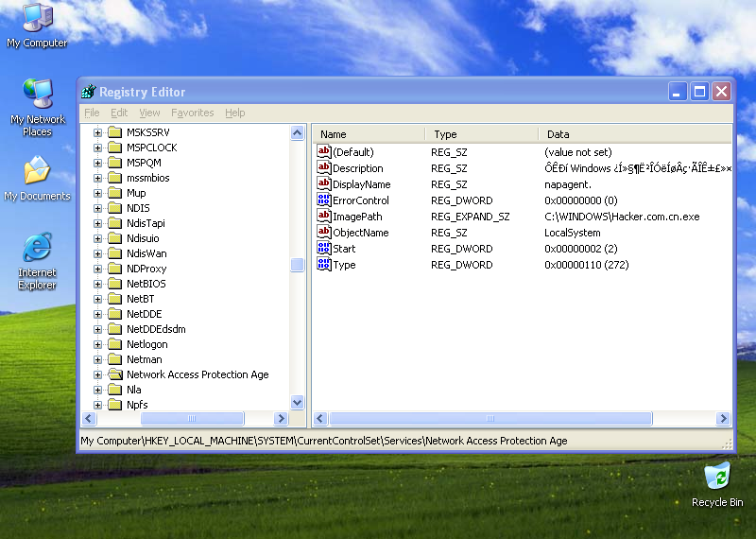
Task: Sort values by the Data column header
Action: [x=635, y=134]
